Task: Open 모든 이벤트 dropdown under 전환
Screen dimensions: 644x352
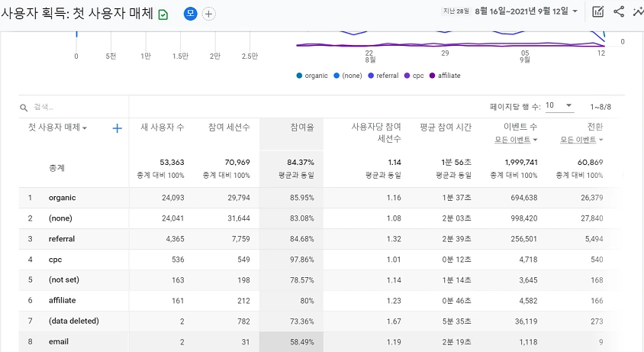Action: pyautogui.click(x=581, y=140)
